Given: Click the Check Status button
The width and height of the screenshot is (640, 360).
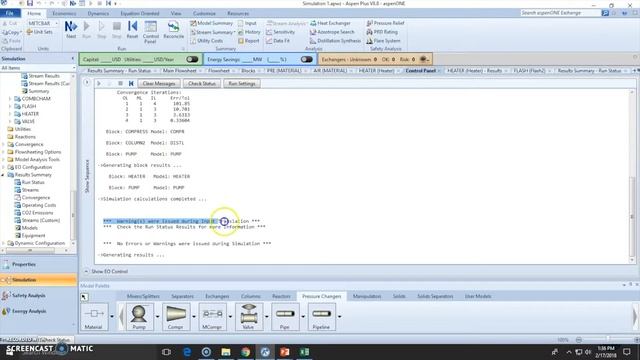Looking at the screenshot, I should (202, 84).
